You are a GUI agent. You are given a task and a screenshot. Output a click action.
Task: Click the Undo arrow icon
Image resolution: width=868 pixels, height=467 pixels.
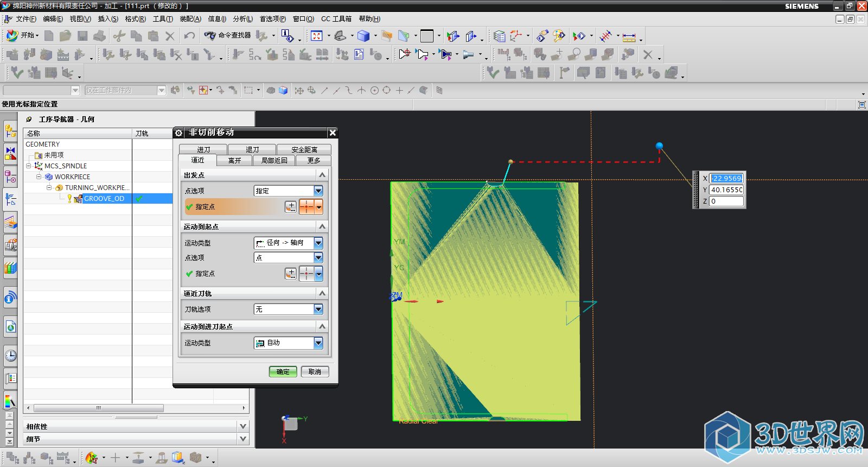click(189, 36)
